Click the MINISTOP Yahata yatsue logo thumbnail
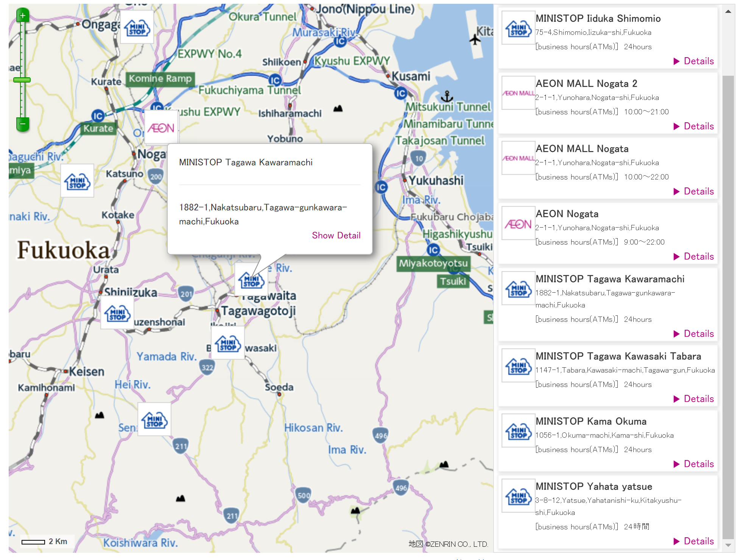The height and width of the screenshot is (560, 740). [518, 496]
